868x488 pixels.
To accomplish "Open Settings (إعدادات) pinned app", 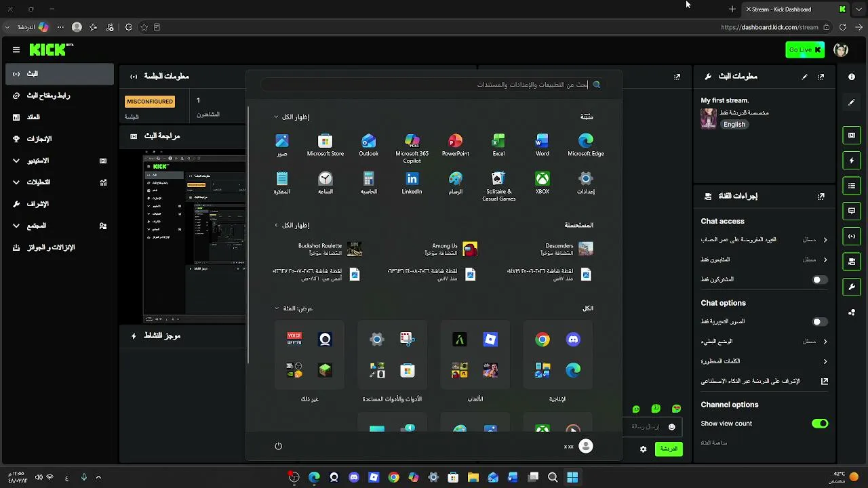I will tap(586, 183).
